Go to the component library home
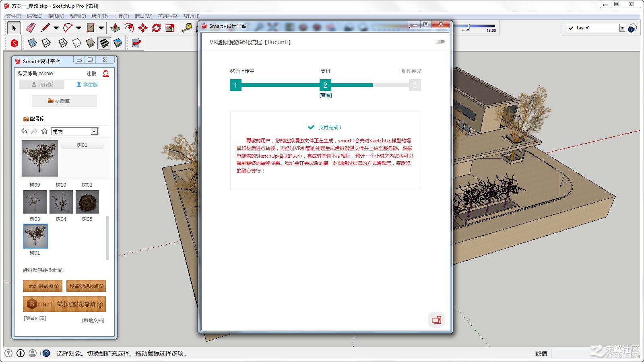Viewport: 644px width, 362px height. (44, 132)
